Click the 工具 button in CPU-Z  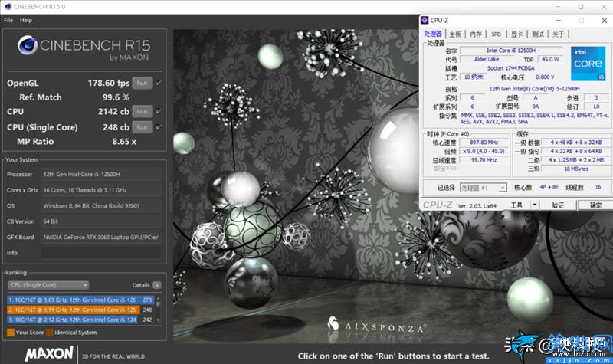pyautogui.click(x=516, y=205)
